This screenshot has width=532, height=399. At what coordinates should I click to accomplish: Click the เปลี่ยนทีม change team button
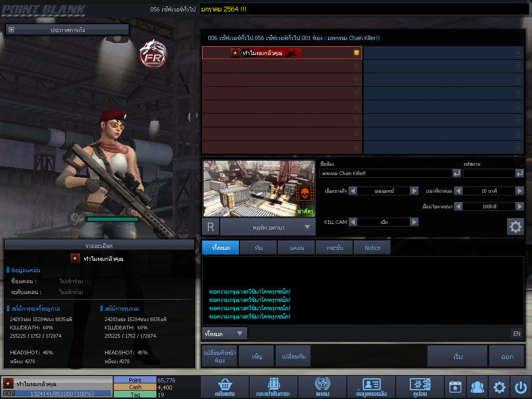click(x=294, y=356)
